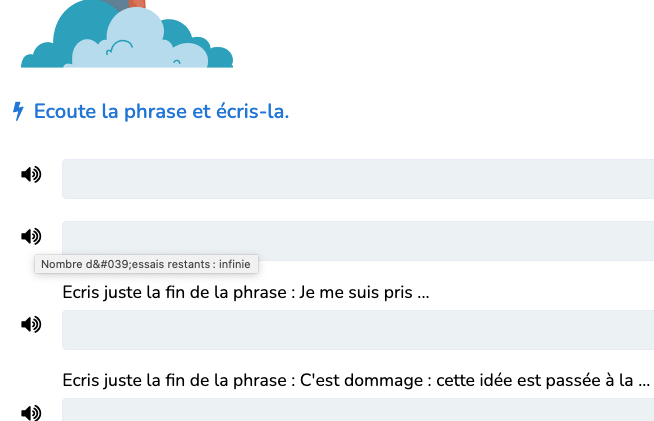The width and height of the screenshot is (654, 421).
Task: Click the 'Ecoute la phrase et écris-la.' heading
Action: 161,111
